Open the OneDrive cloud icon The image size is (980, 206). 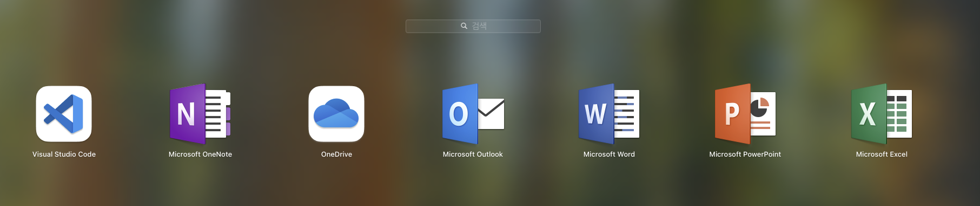tap(336, 114)
